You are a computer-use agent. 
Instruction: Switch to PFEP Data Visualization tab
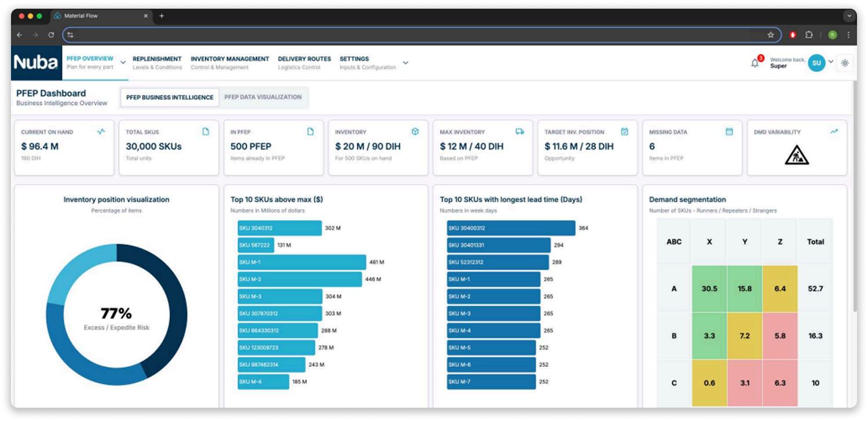[x=263, y=97]
